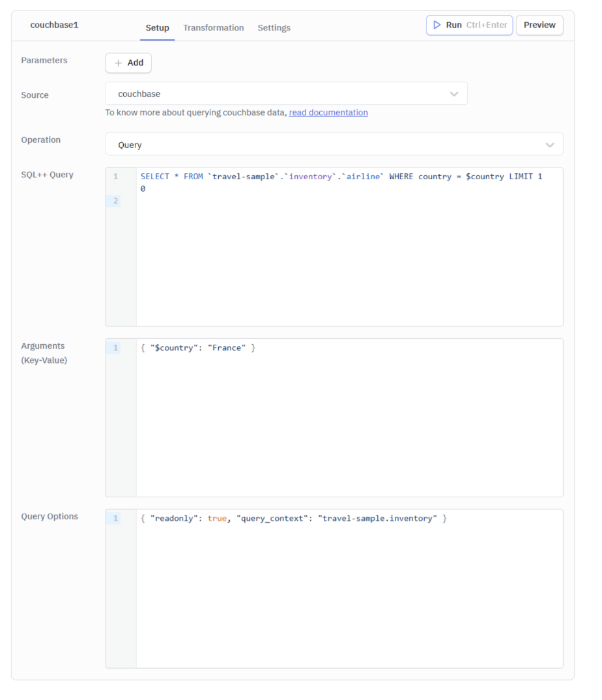Click the Source field chevron arrow

click(x=454, y=94)
